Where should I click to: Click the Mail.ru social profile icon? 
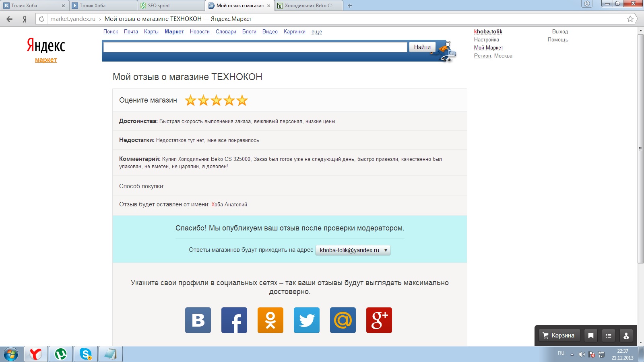click(343, 320)
